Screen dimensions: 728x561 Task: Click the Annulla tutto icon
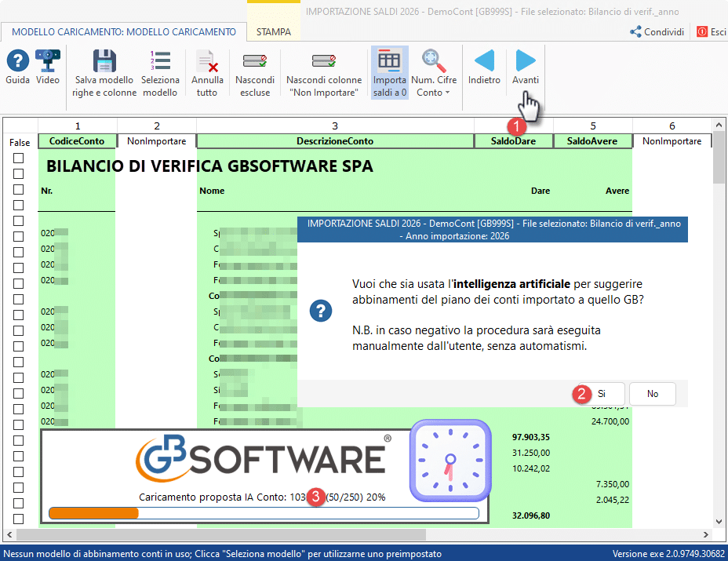click(207, 74)
